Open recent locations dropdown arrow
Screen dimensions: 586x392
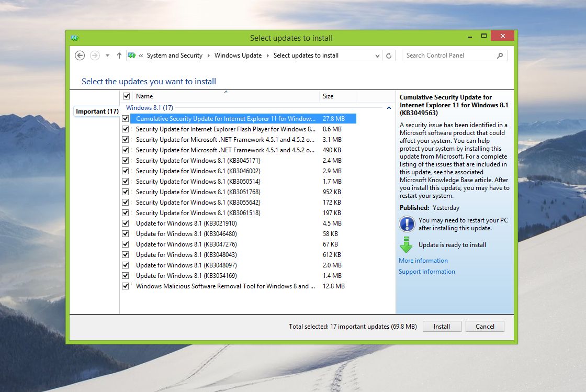(107, 55)
